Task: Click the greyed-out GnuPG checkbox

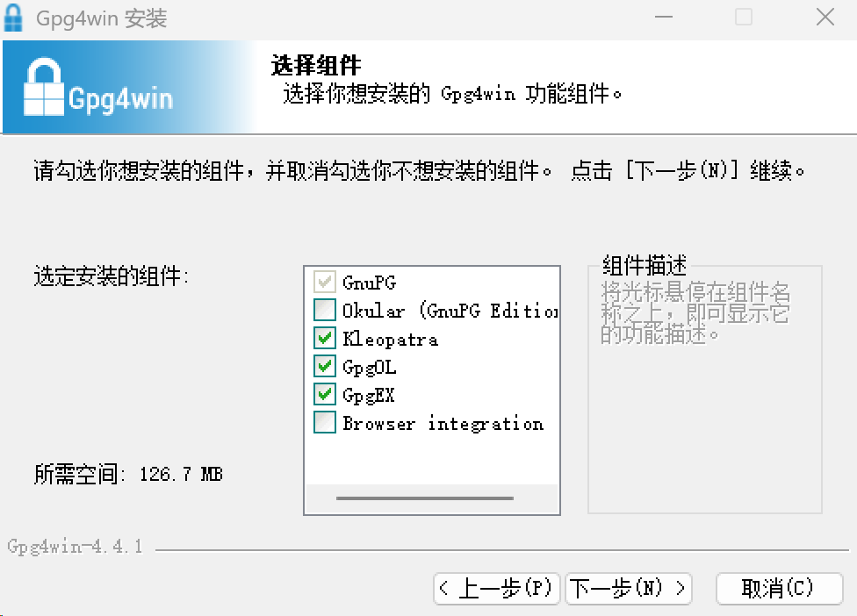Action: 325,282
